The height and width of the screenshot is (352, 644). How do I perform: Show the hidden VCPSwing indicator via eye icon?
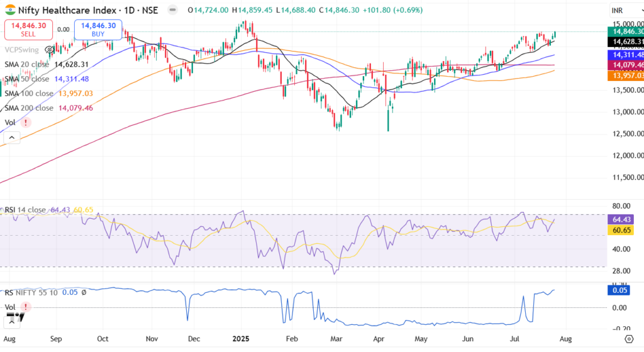[49, 50]
